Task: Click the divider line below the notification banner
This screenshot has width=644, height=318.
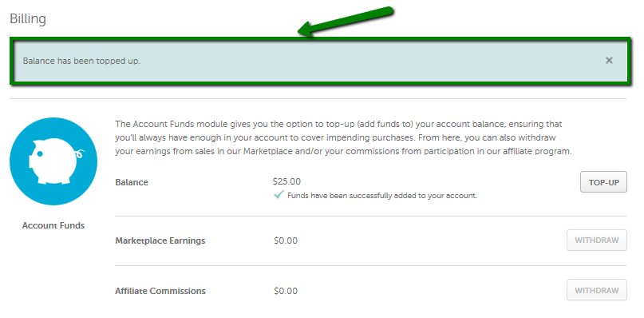Action: tap(318, 99)
